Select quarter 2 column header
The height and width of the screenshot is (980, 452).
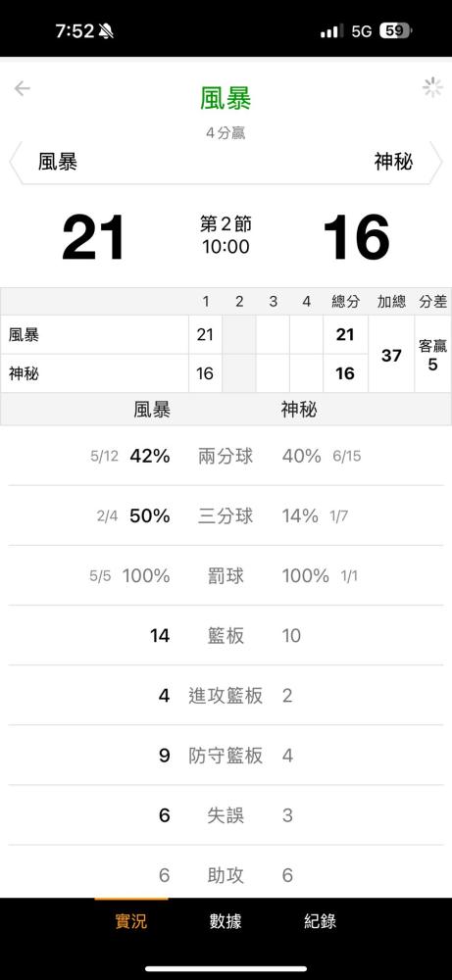pyautogui.click(x=239, y=302)
